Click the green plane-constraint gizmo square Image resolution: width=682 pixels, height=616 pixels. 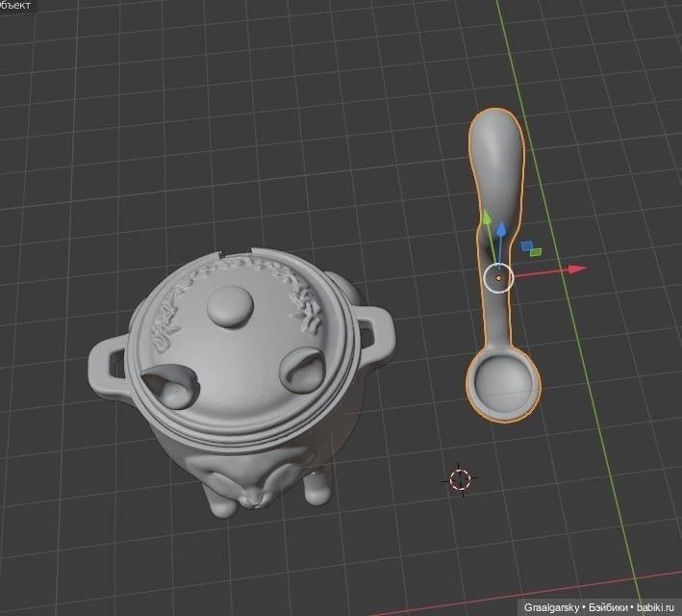(x=537, y=252)
